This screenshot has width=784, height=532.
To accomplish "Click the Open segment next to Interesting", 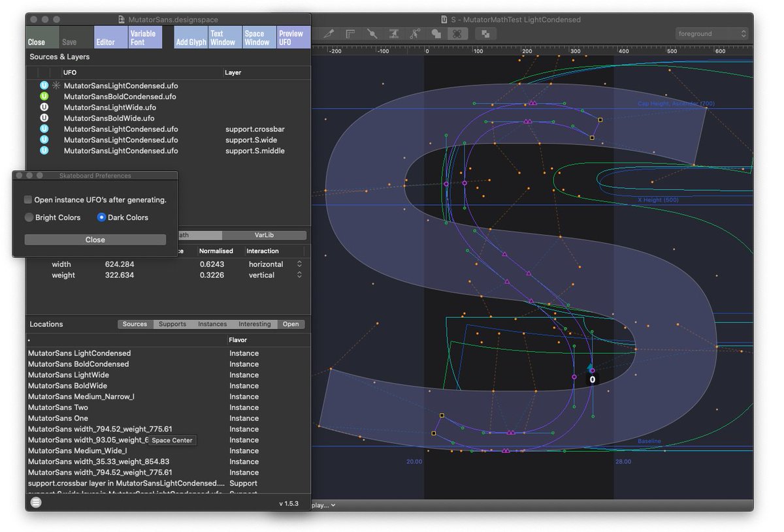I will (291, 324).
